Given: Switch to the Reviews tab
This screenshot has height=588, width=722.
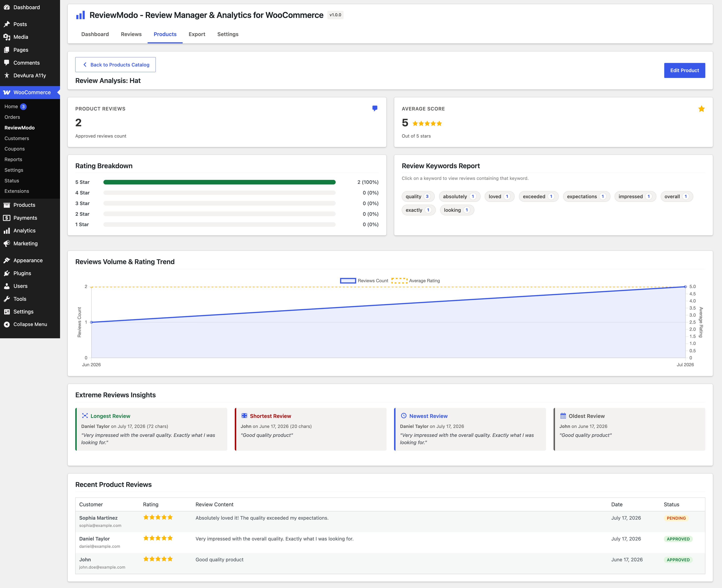Looking at the screenshot, I should point(131,34).
